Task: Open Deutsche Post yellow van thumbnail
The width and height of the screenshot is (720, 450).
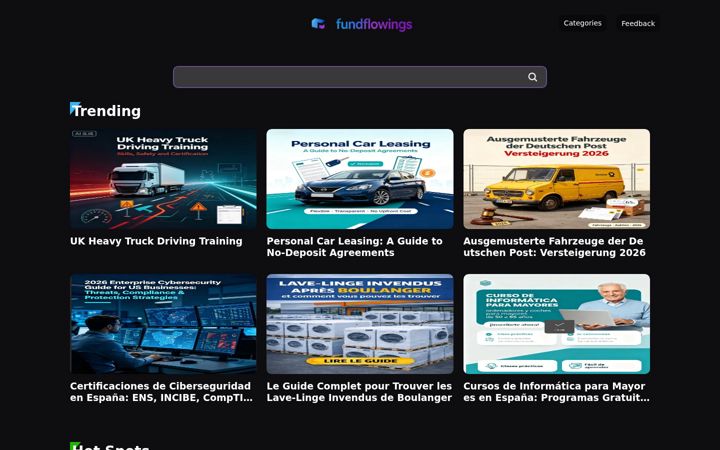Action: click(557, 179)
